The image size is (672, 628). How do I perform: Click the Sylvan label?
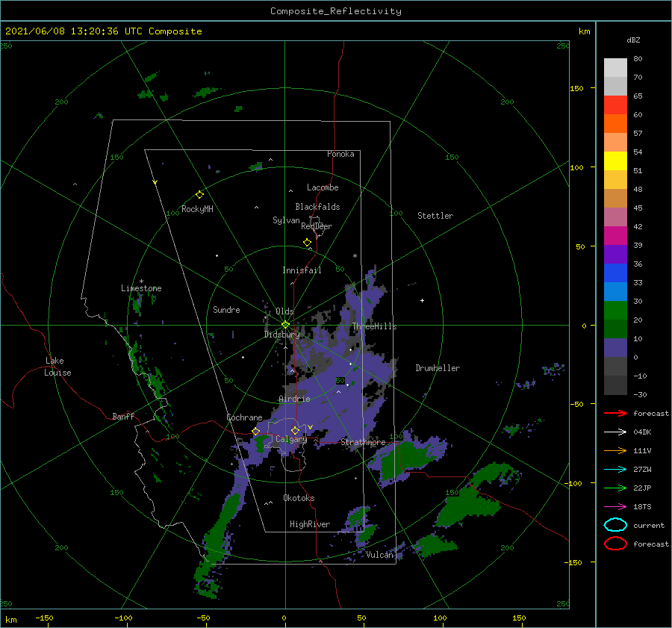286,220
